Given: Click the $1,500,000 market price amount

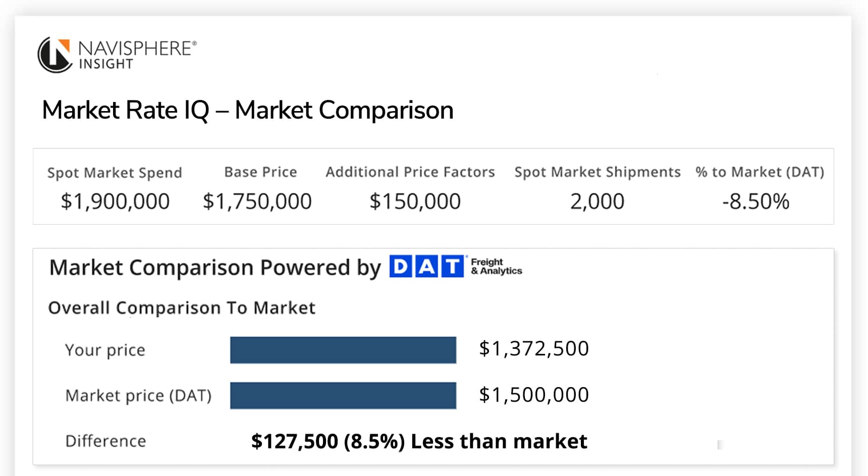Looking at the screenshot, I should point(533,395).
